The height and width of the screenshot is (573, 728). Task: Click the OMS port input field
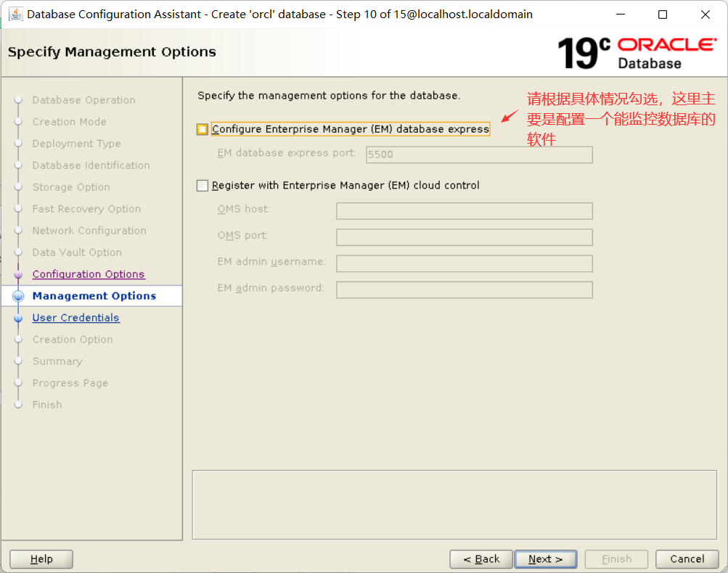[465, 237]
